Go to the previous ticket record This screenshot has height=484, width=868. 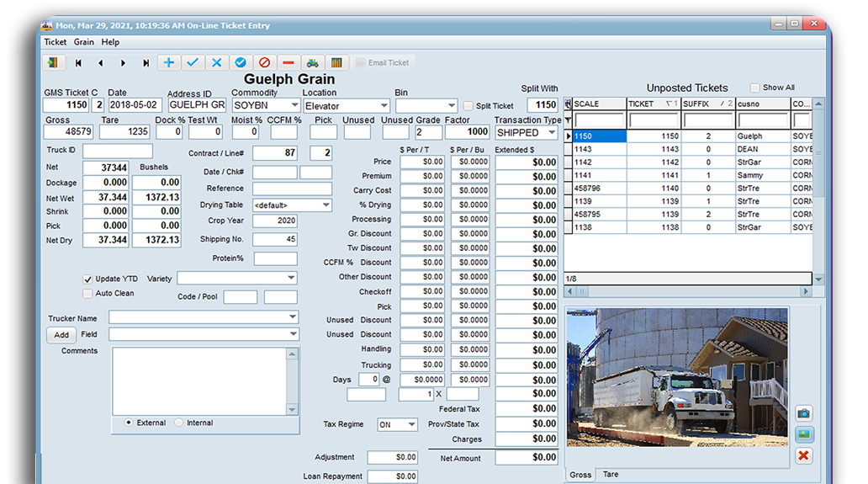(101, 63)
